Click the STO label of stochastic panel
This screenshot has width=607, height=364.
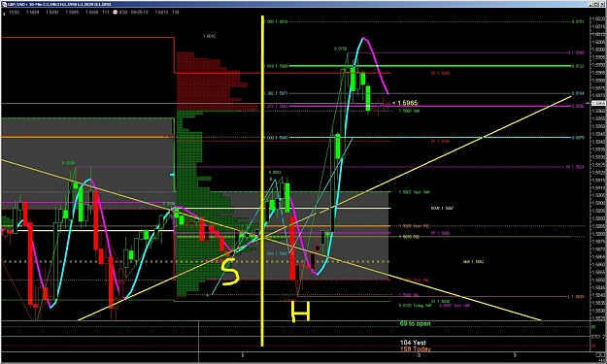tap(595, 337)
